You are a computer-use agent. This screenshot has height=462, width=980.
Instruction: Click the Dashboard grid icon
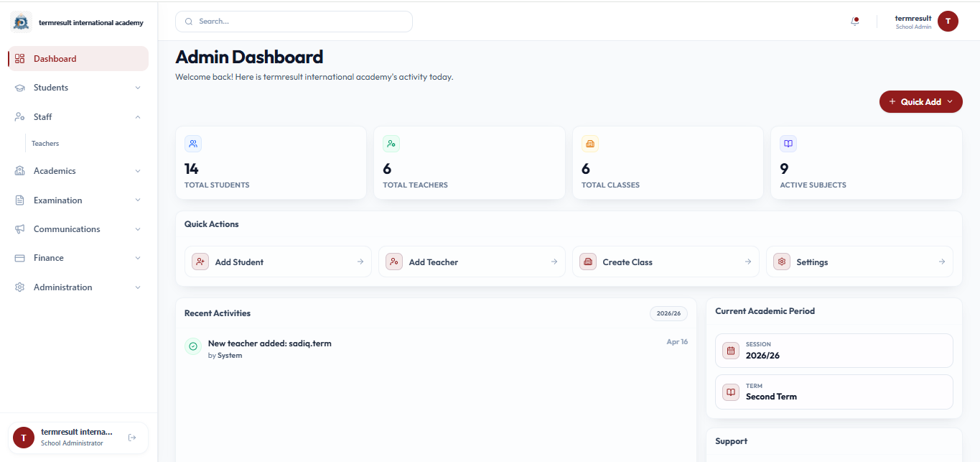pyautogui.click(x=20, y=59)
